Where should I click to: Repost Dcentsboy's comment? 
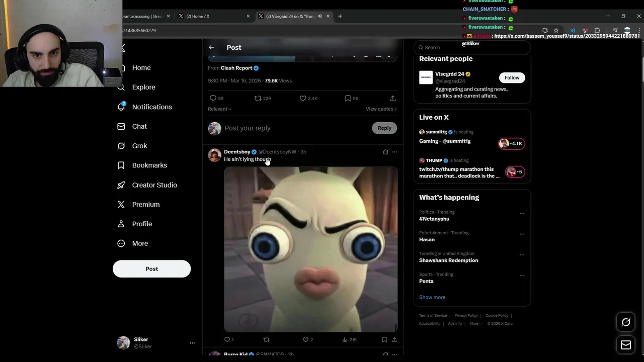267,340
